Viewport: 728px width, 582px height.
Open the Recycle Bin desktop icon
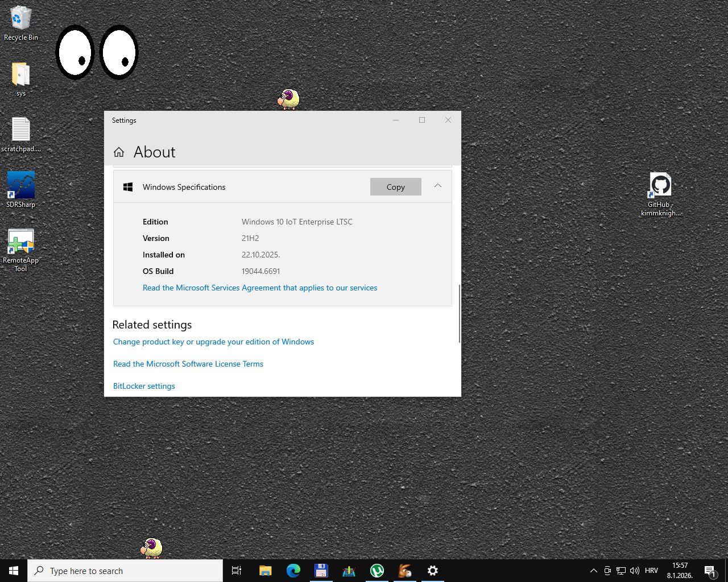pyautogui.click(x=20, y=24)
